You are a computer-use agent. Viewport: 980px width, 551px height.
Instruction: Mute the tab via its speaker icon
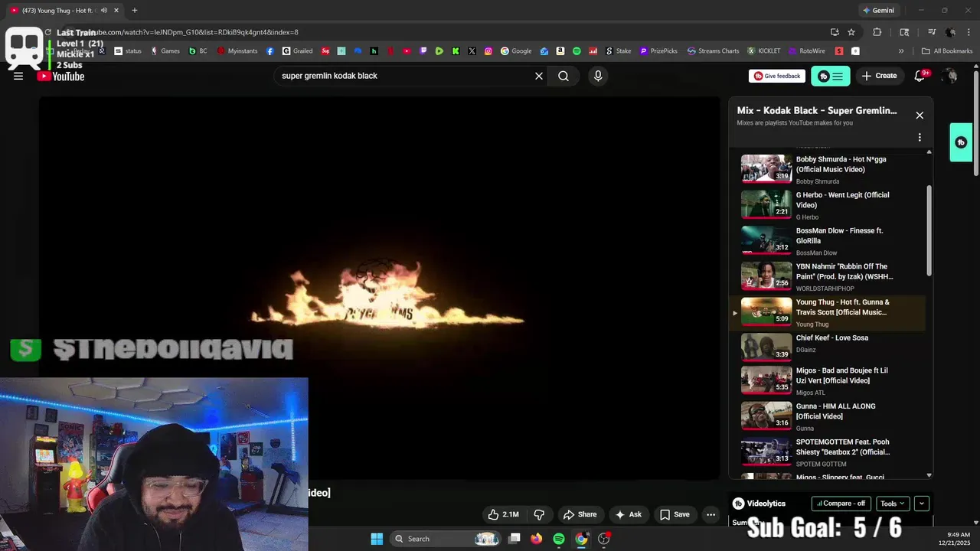106,11
